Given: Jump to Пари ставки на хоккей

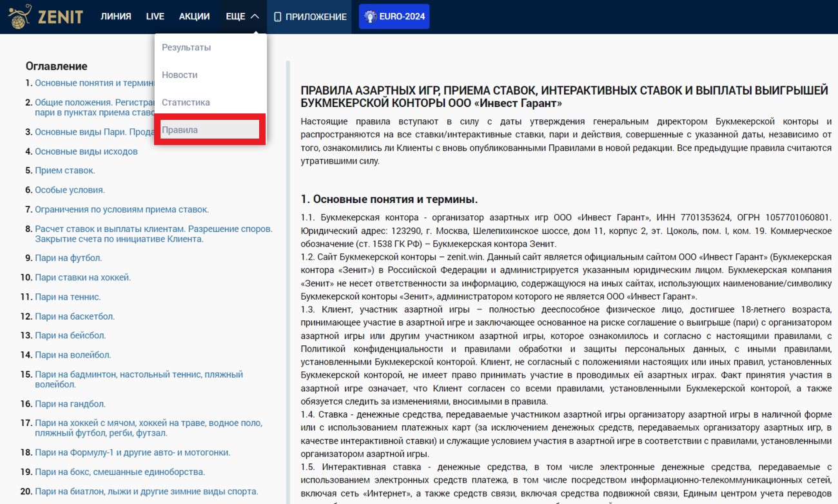Looking at the screenshot, I should 83,278.
